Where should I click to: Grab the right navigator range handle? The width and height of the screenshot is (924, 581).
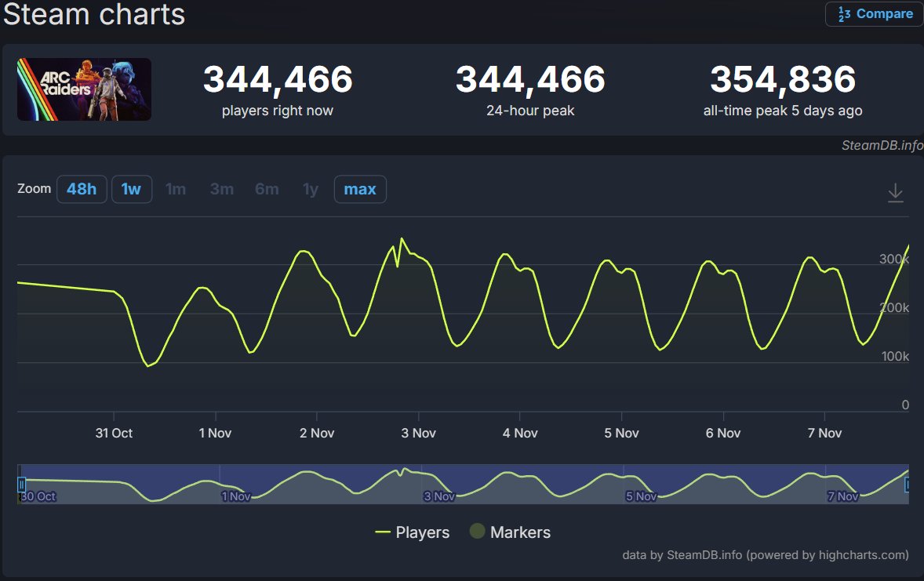click(908, 485)
